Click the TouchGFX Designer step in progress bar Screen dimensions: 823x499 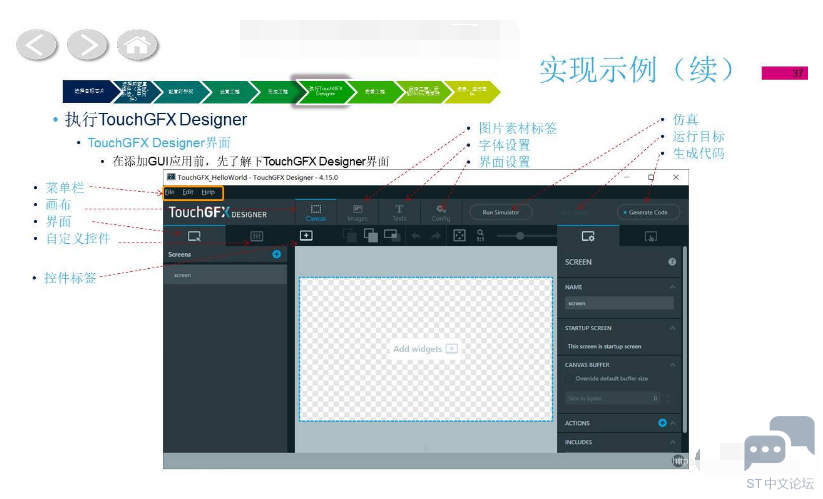(x=325, y=91)
